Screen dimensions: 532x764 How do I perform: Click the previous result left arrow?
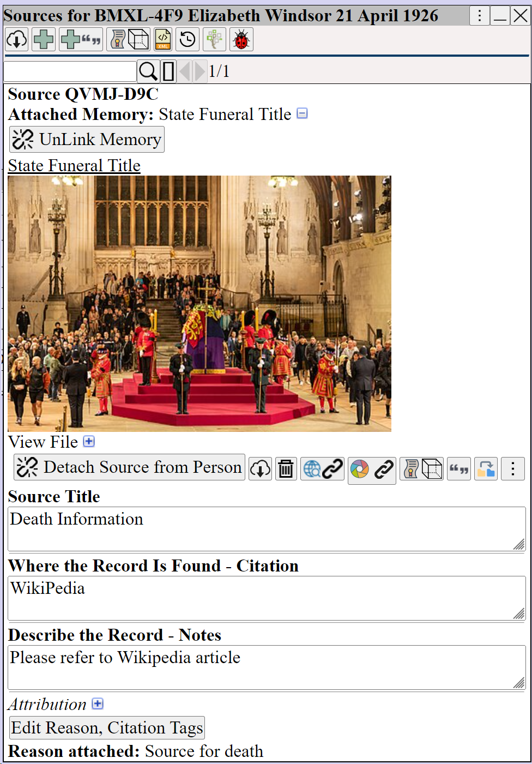185,71
